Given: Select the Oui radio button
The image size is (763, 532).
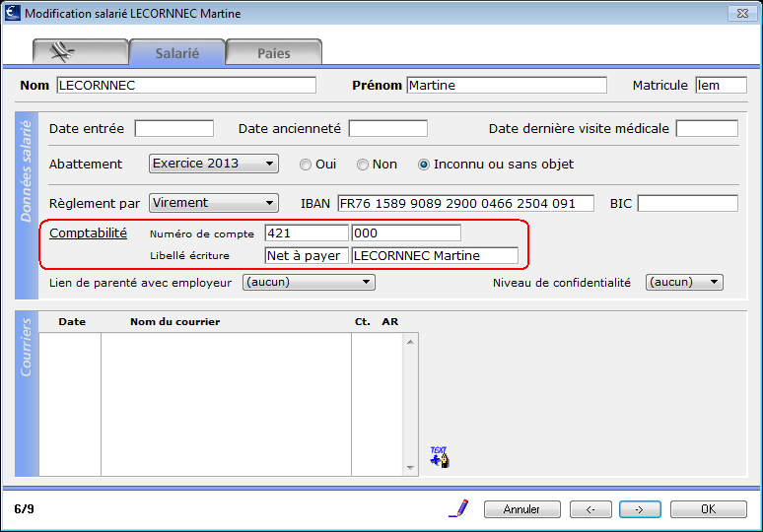Looking at the screenshot, I should pyautogui.click(x=306, y=165).
